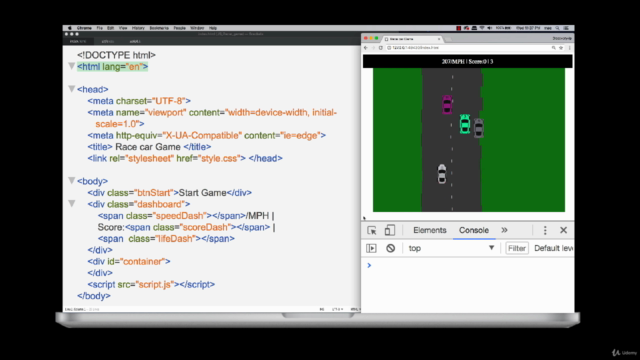Click the meta charset UTF-8 line
The width and height of the screenshot is (640, 360).
pos(139,101)
